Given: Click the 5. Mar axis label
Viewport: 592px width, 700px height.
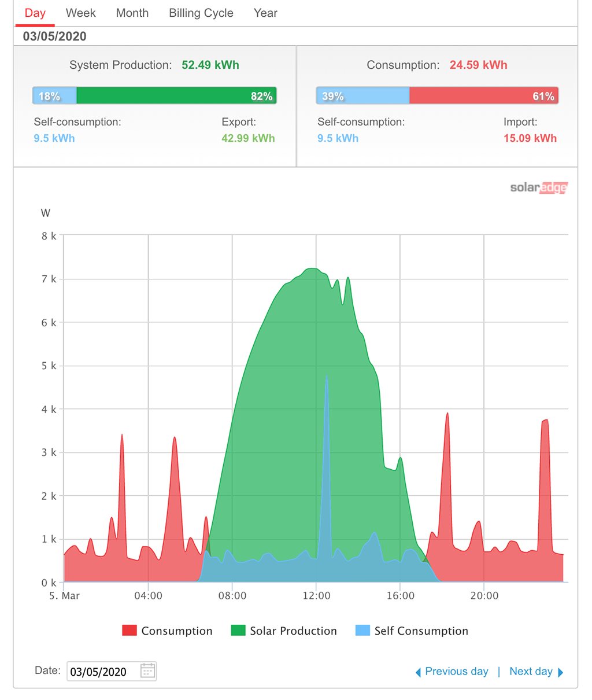Looking at the screenshot, I should (64, 596).
